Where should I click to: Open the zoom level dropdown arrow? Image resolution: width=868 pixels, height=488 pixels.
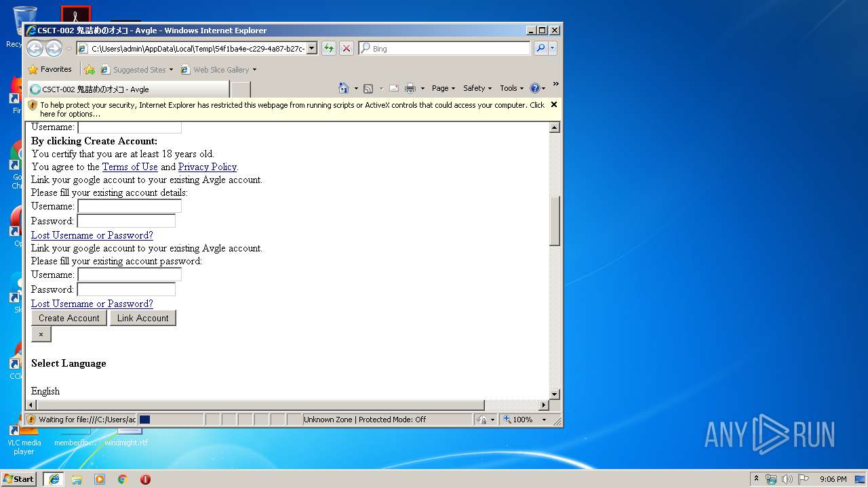point(543,420)
